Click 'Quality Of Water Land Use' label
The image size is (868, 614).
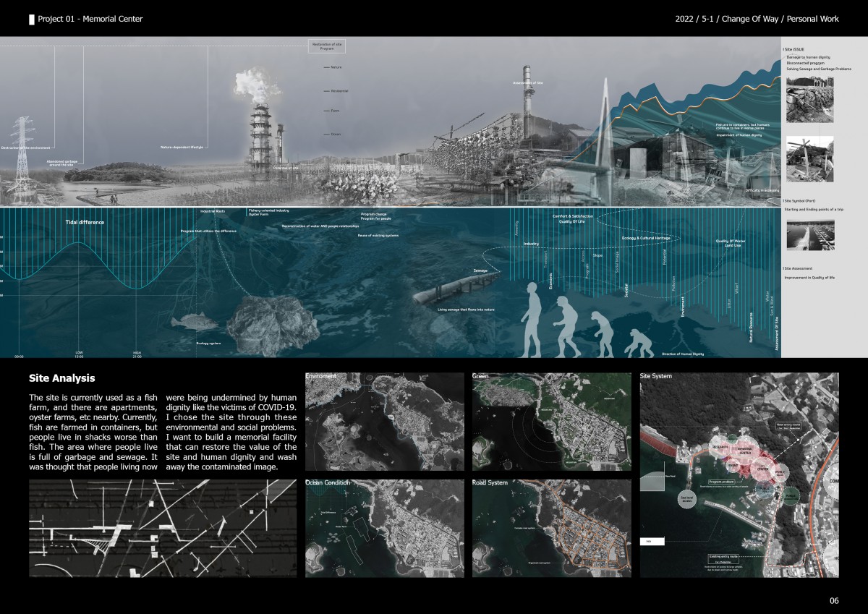(x=731, y=243)
